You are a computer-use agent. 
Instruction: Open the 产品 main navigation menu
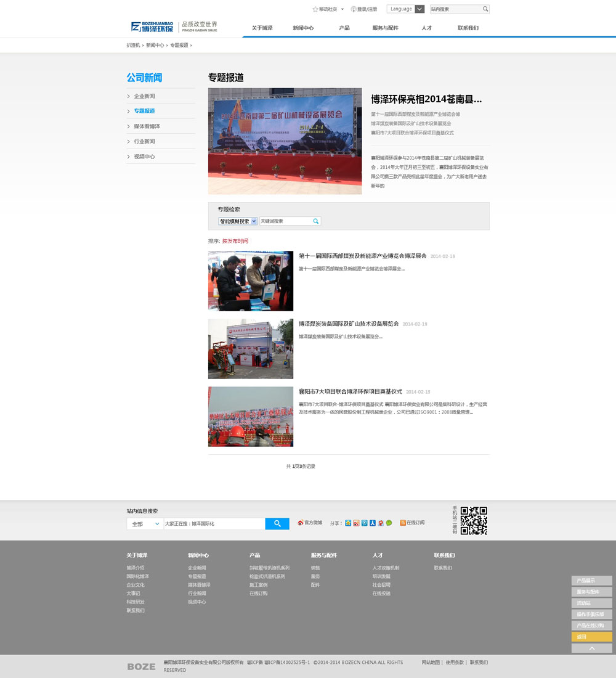344,28
